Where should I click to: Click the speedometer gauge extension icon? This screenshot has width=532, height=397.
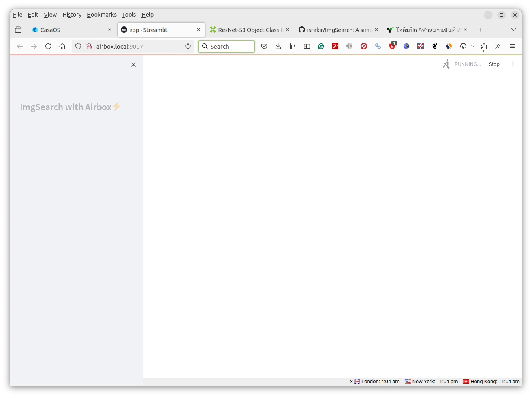coord(463,46)
